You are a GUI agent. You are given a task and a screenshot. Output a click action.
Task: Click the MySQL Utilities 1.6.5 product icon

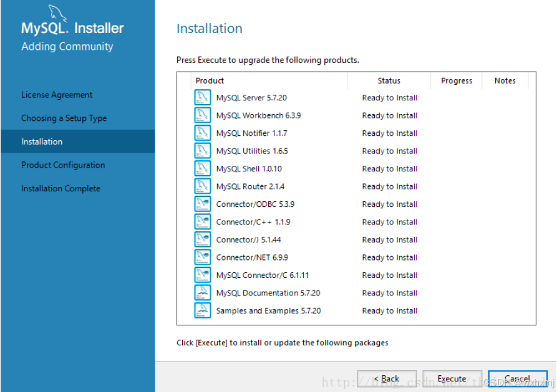coord(203,151)
